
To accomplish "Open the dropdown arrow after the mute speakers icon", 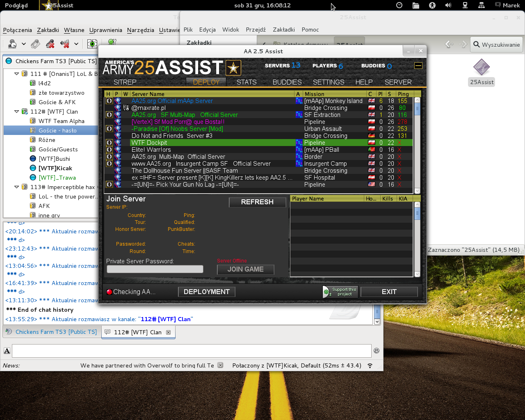I will click(x=76, y=44).
